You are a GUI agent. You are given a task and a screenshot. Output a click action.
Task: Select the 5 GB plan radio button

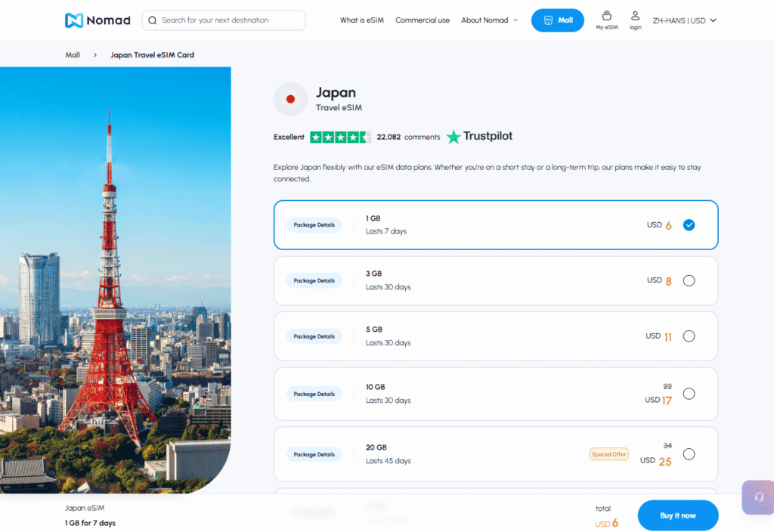pyautogui.click(x=689, y=336)
